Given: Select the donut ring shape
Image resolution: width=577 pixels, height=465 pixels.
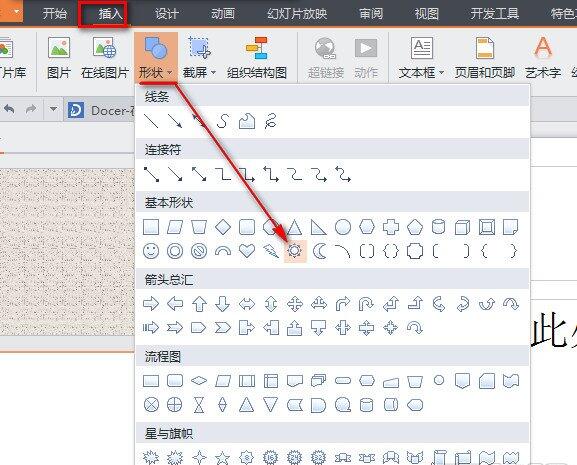Looking at the screenshot, I should [175, 251].
